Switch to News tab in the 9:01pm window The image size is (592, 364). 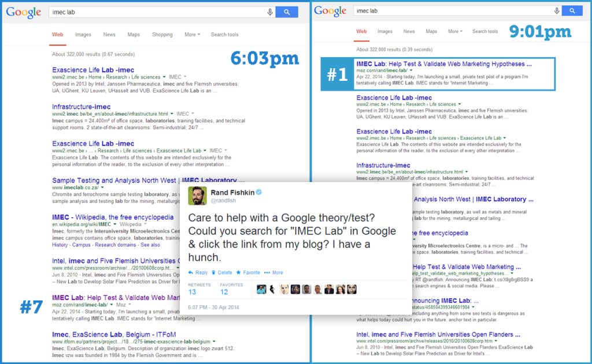click(409, 31)
